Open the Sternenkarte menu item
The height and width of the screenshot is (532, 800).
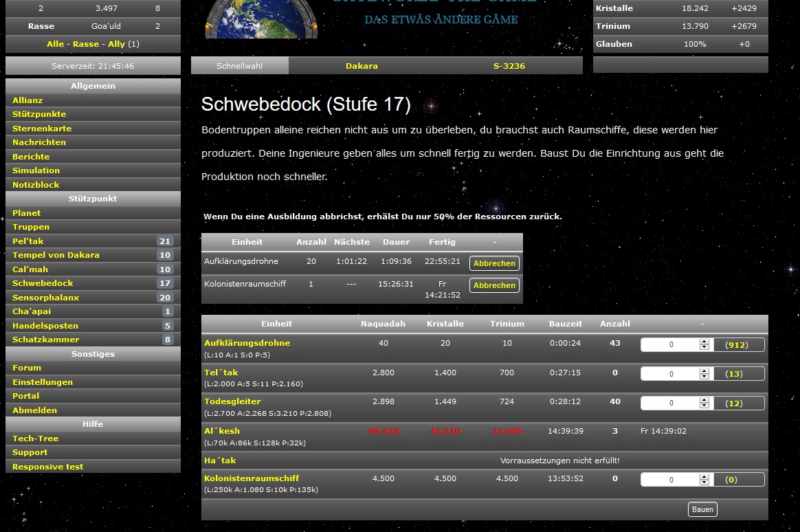click(42, 129)
